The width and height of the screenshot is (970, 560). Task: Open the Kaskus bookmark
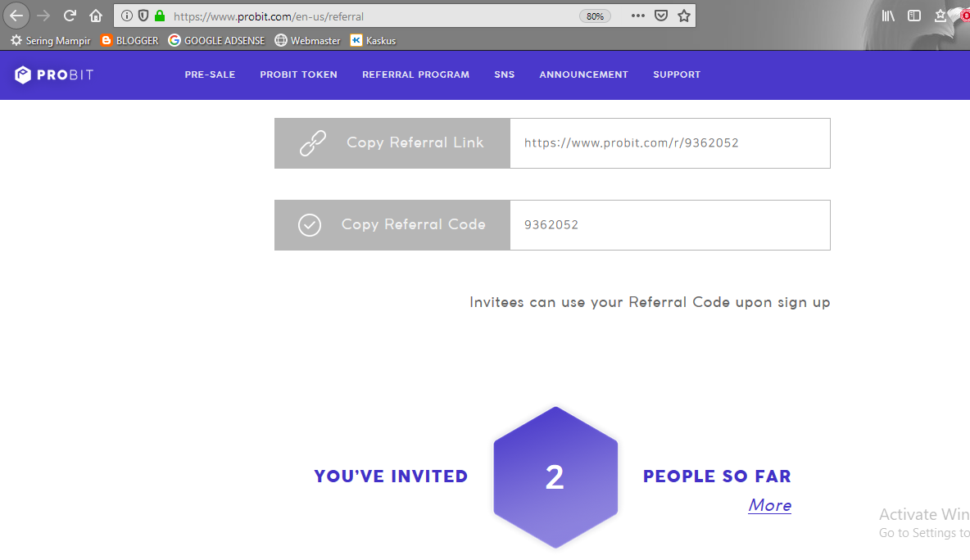click(373, 41)
